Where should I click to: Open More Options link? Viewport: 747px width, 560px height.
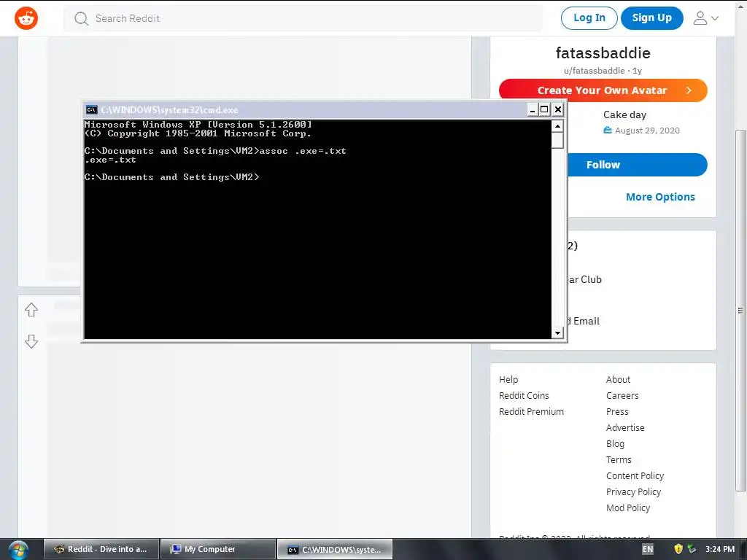pyautogui.click(x=660, y=197)
